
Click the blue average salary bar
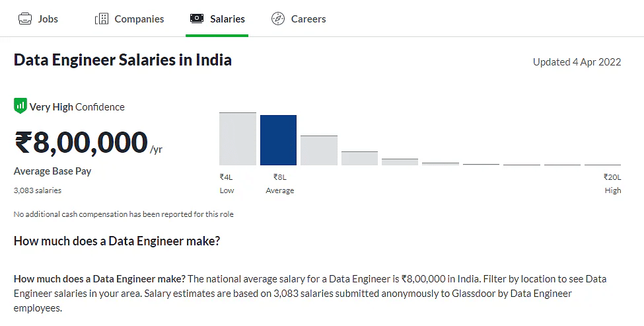[x=278, y=140]
